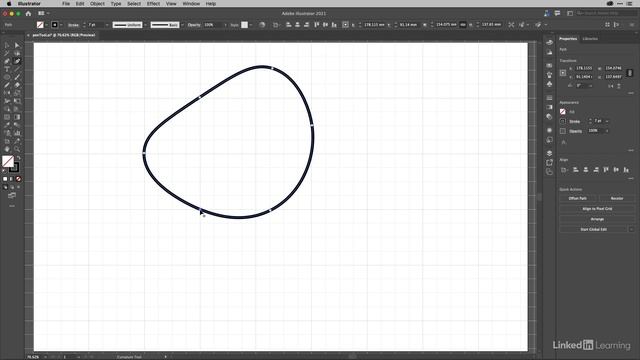
Task: Select the Pen tool
Action: (x=7, y=61)
